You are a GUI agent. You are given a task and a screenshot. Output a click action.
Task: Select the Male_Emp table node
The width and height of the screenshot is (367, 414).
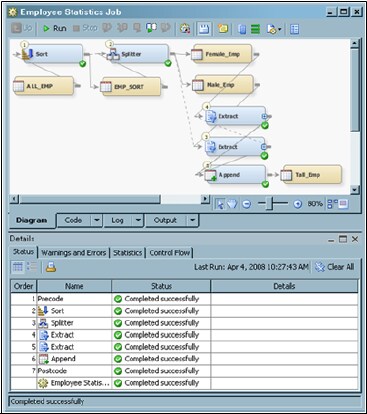pos(223,85)
